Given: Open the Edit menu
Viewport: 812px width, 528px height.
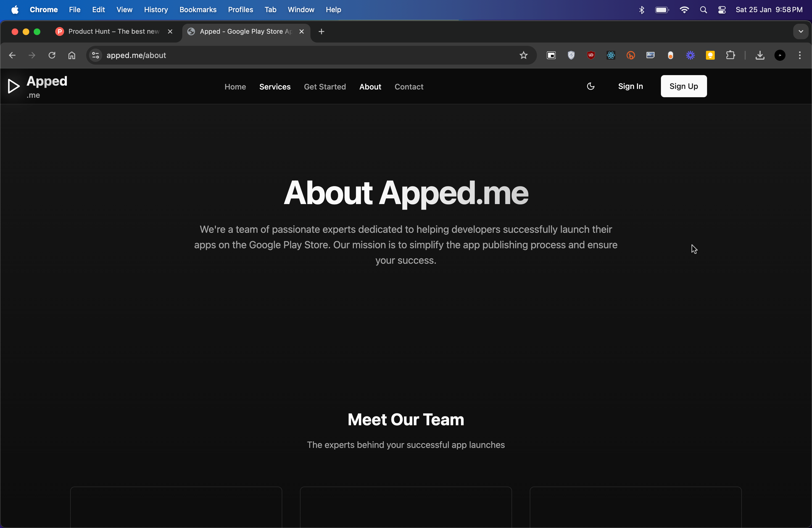Looking at the screenshot, I should point(98,10).
